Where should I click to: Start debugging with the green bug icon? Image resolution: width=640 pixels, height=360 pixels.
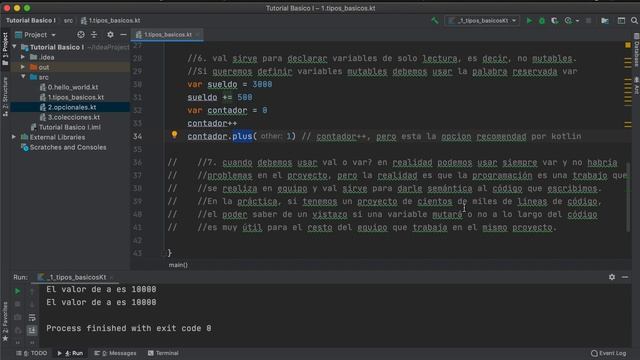click(x=542, y=20)
